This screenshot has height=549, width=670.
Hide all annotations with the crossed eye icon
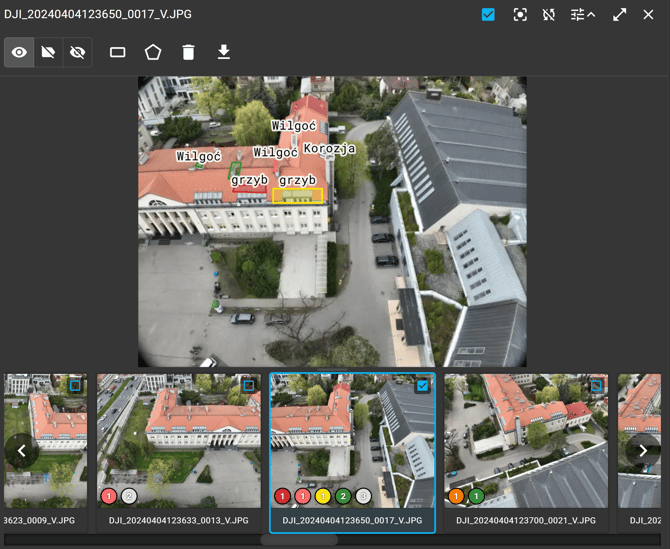point(77,53)
